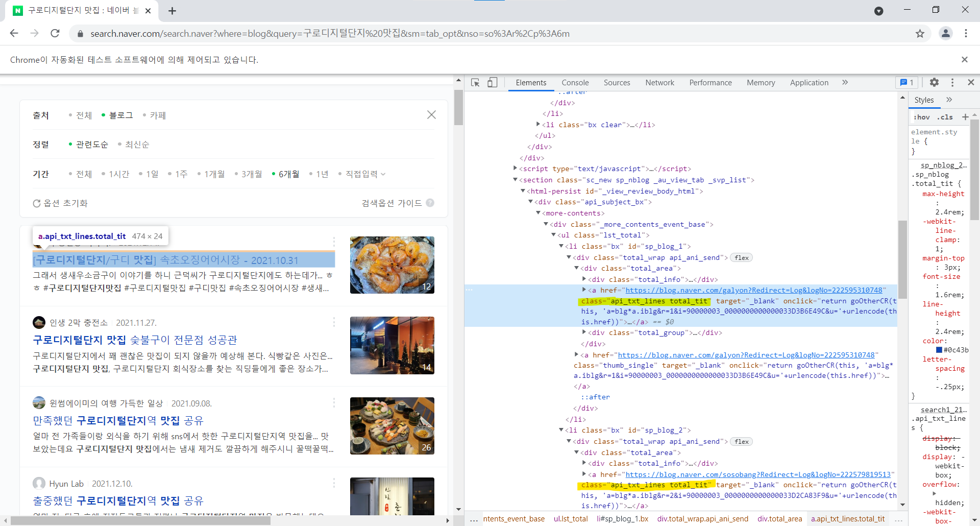Show more DevTools tabs with the chevron
Screen dimensions: 980x526
[845, 83]
